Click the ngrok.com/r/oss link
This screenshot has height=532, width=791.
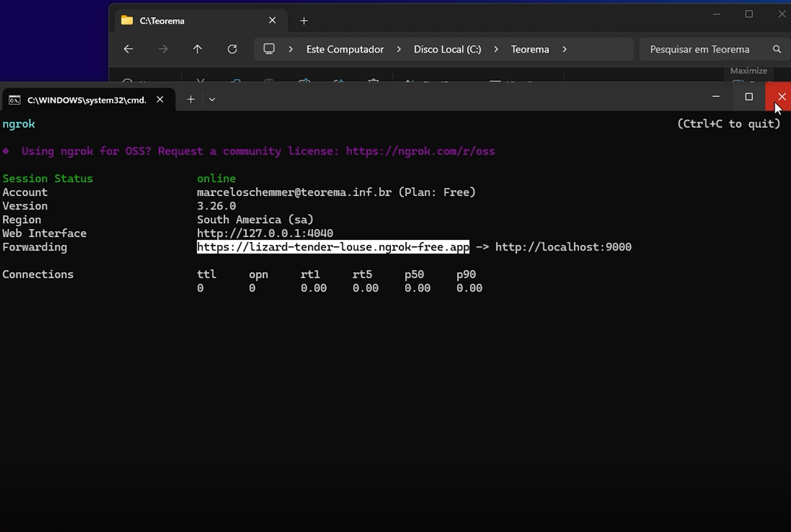tap(420, 151)
